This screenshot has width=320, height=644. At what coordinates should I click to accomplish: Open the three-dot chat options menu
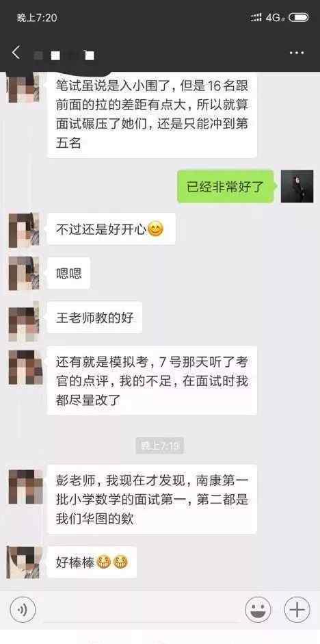coord(296,53)
